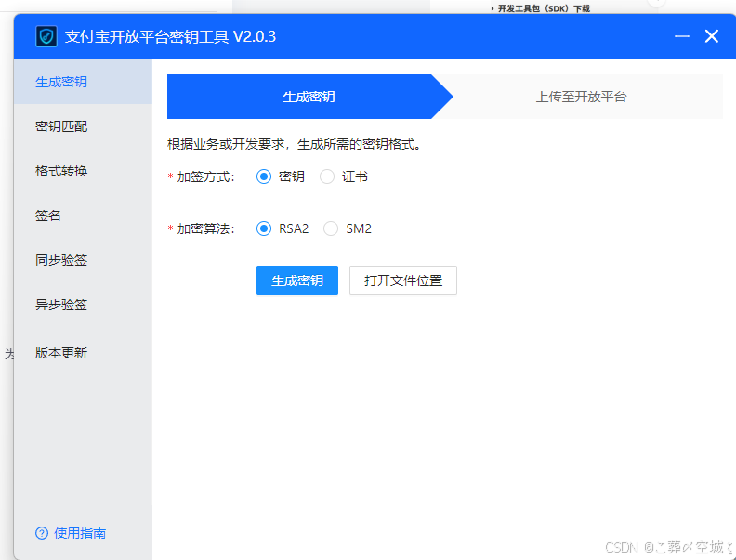Click the 加密算法 label
The image size is (736, 560).
point(205,228)
